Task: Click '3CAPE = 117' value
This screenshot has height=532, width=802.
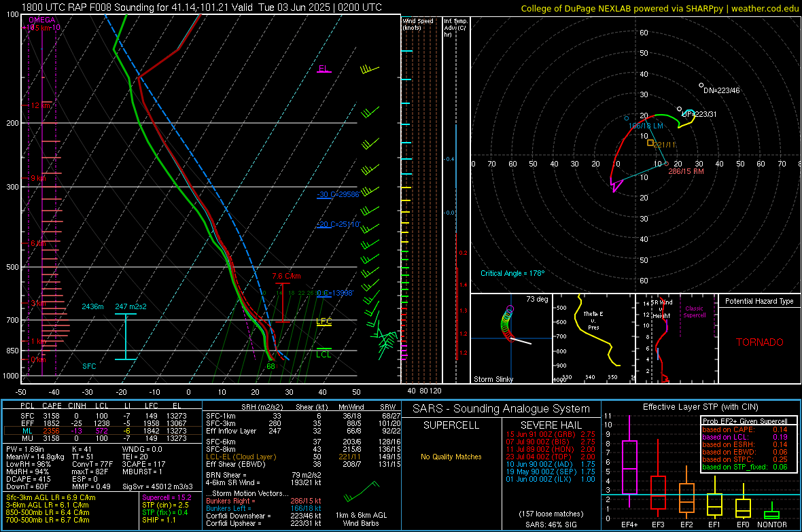Action: pyautogui.click(x=143, y=465)
